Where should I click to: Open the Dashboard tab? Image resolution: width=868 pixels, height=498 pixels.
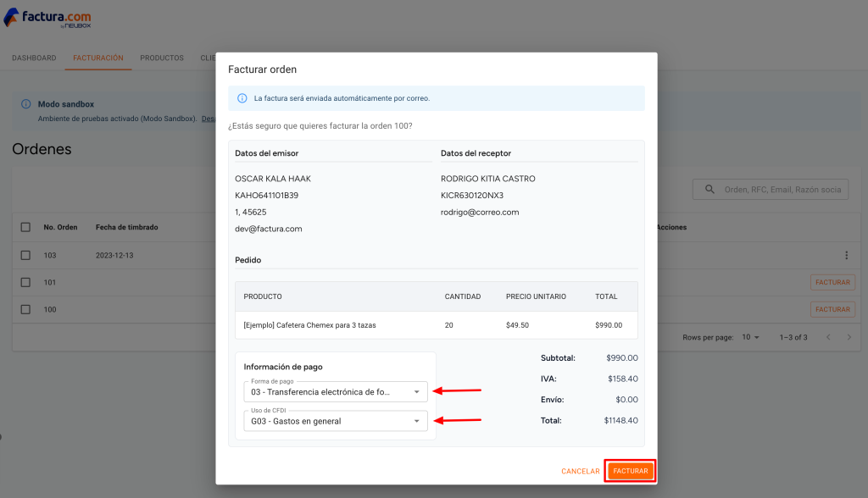pyautogui.click(x=34, y=58)
